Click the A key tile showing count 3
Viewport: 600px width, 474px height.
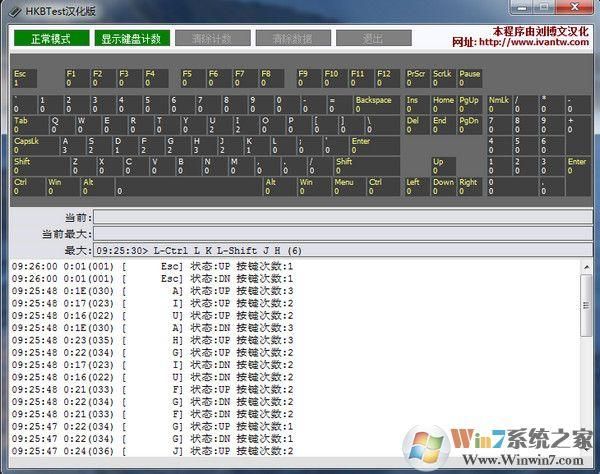(x=73, y=146)
